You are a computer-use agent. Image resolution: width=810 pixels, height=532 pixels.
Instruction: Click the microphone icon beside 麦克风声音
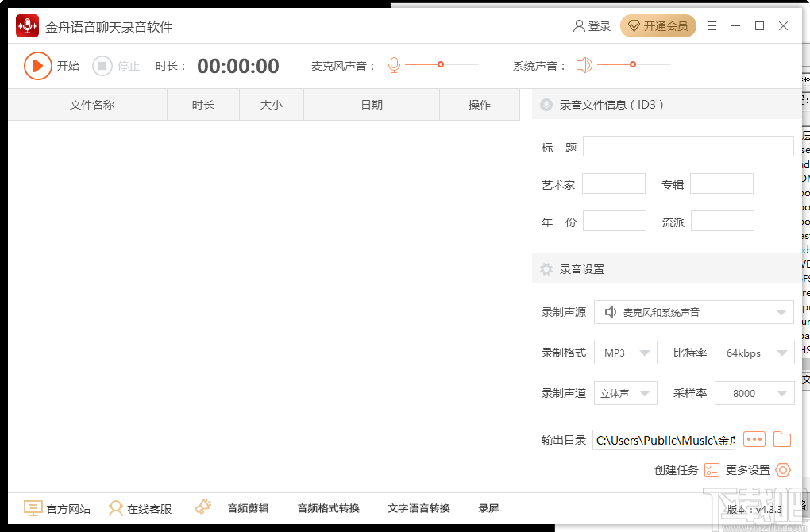click(394, 65)
